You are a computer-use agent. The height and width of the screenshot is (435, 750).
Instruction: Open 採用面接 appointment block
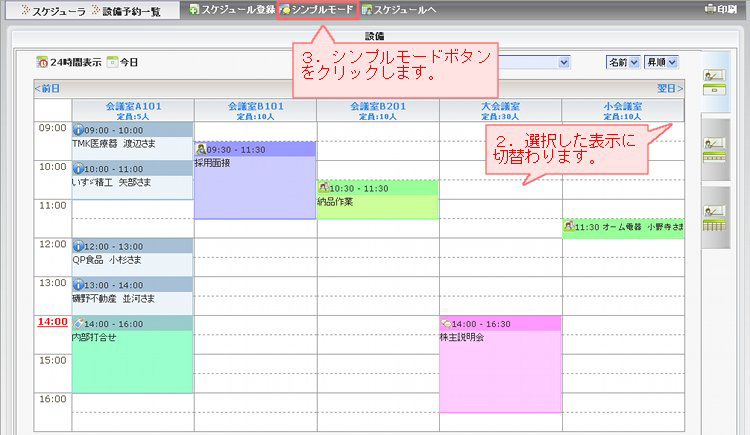coord(255,180)
